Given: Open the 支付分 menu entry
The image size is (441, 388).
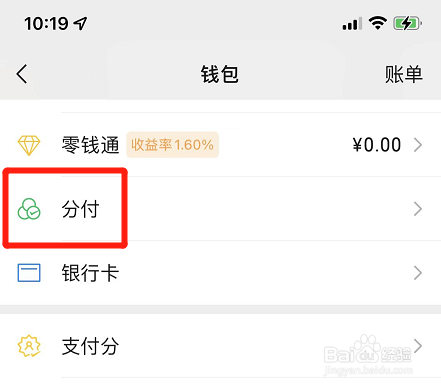Looking at the screenshot, I should coord(220,346).
